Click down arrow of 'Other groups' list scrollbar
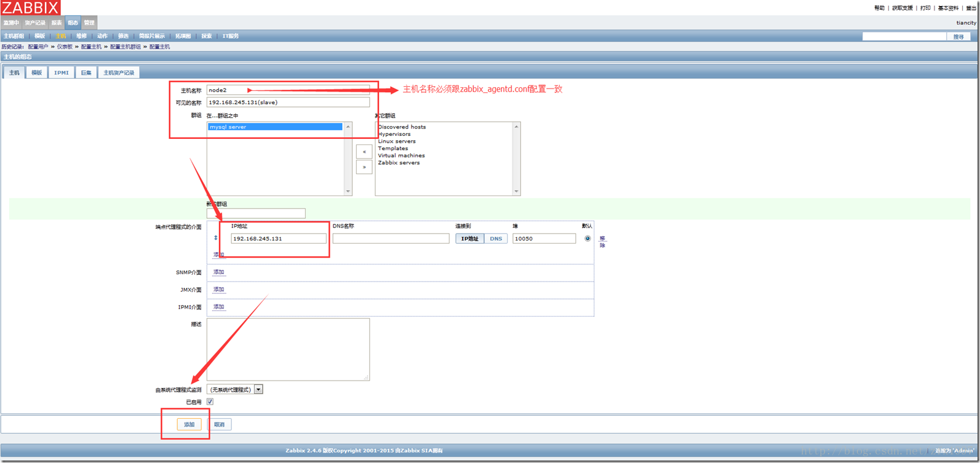This screenshot has width=980, height=463. click(x=516, y=191)
